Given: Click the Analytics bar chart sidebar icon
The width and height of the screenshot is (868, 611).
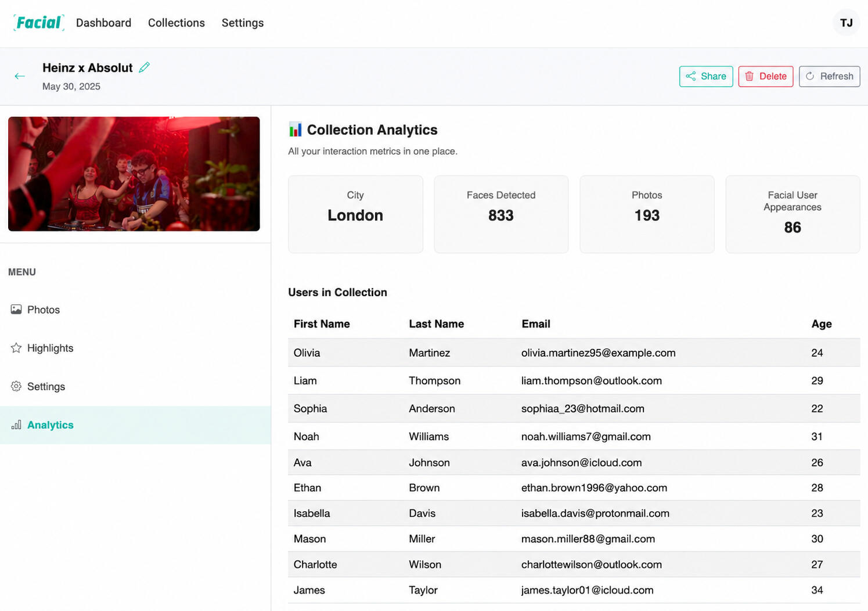Looking at the screenshot, I should [16, 425].
